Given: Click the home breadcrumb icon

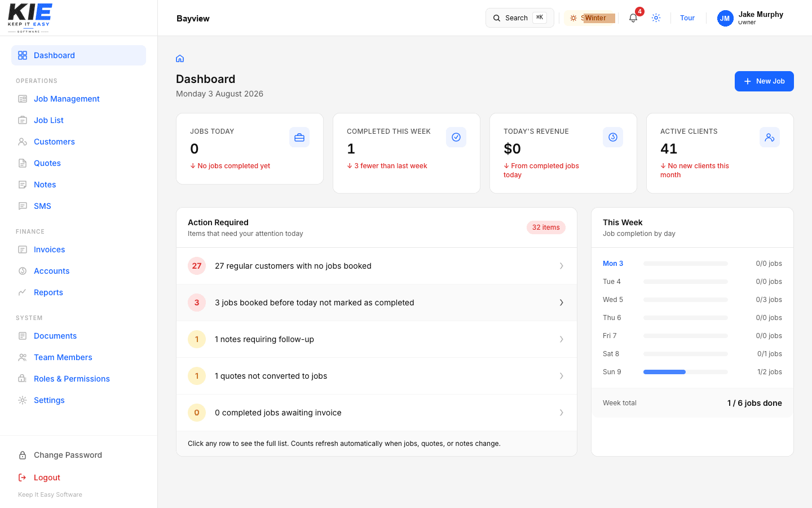Looking at the screenshot, I should tap(180, 59).
